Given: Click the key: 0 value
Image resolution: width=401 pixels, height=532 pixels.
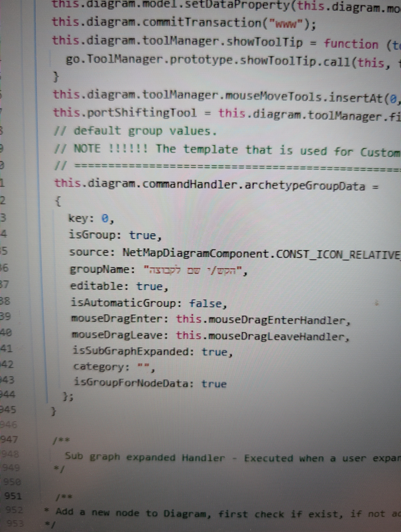Looking at the screenshot, I should tap(105, 218).
